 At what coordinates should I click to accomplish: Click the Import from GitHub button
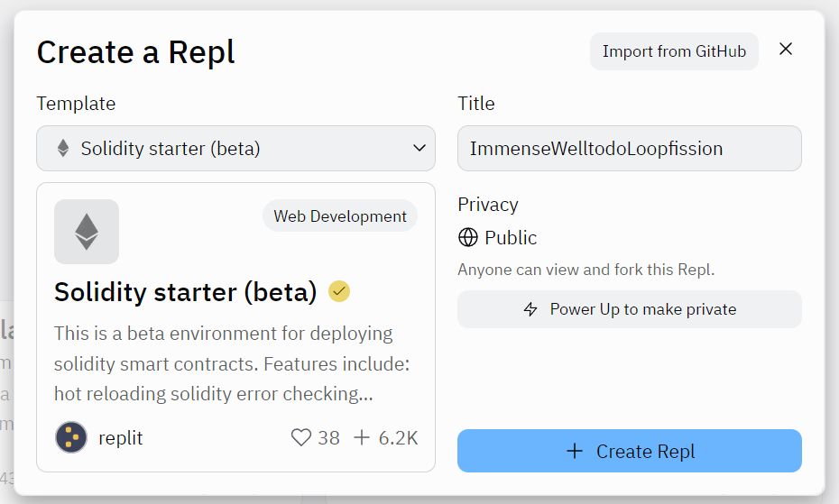point(674,51)
